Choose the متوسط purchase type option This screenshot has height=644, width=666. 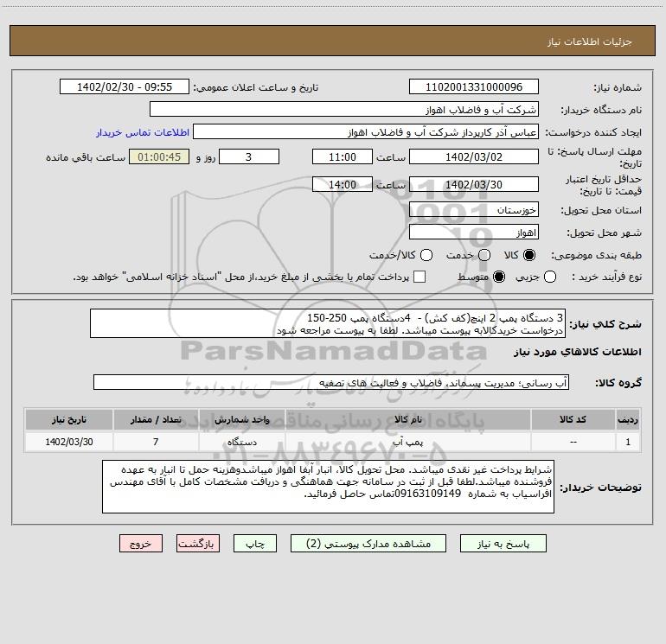tap(499, 277)
